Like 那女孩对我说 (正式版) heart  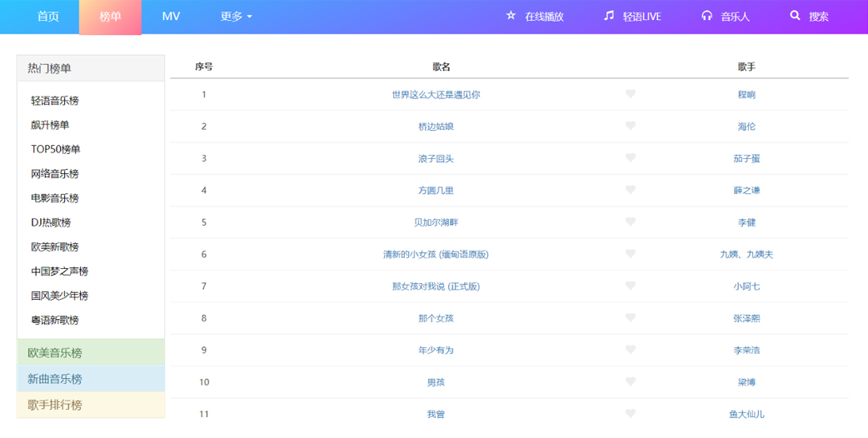click(631, 286)
